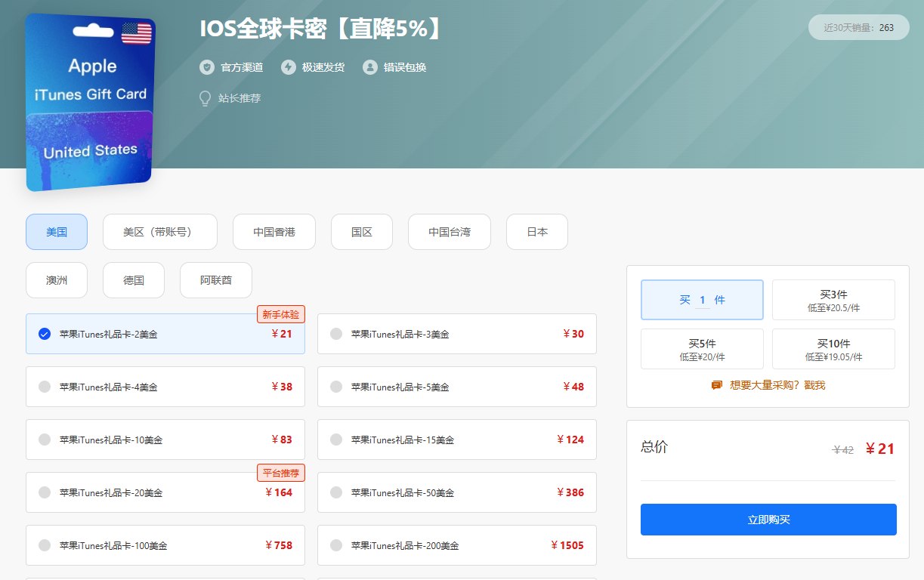Select the 4美金 iTunes gift card option

click(165, 387)
